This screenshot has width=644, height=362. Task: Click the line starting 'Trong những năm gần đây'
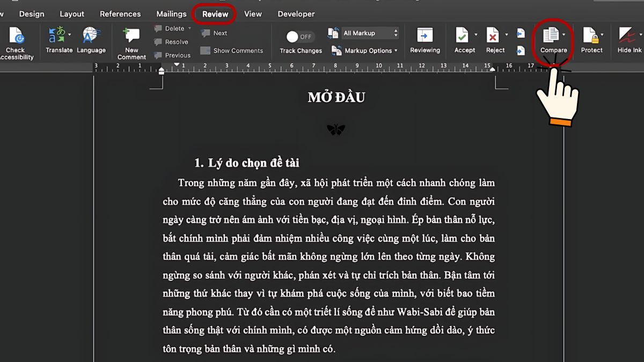point(336,183)
